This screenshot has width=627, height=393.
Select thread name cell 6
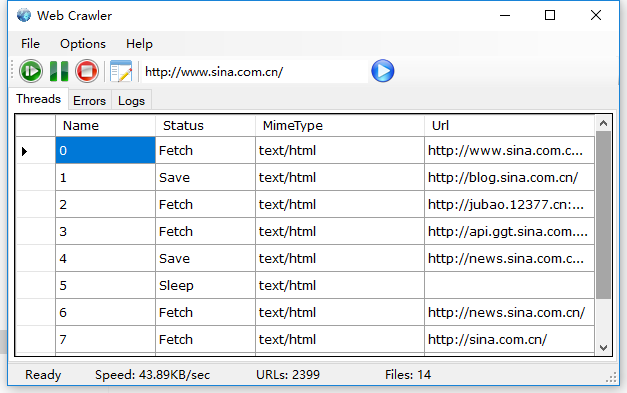point(105,312)
